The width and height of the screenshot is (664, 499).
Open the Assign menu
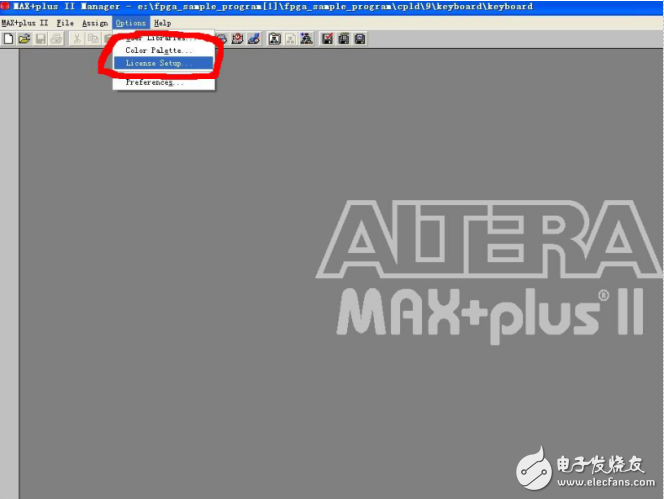pos(95,22)
